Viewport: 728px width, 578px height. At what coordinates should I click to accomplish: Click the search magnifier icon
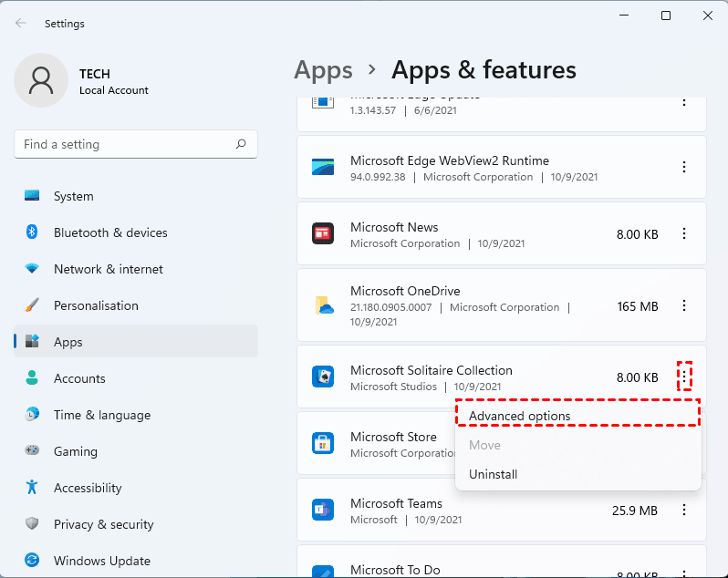pos(241,144)
